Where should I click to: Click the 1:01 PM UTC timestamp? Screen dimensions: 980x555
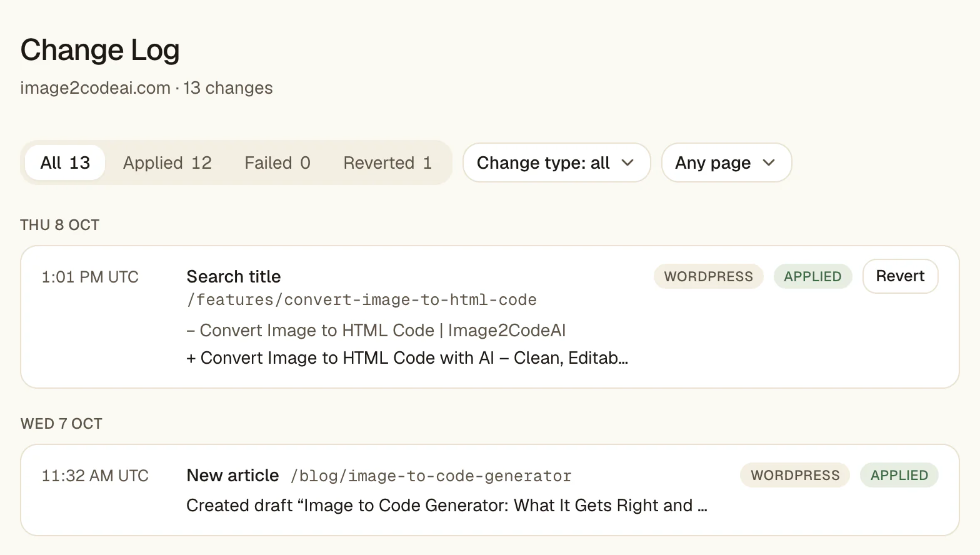pyautogui.click(x=90, y=277)
